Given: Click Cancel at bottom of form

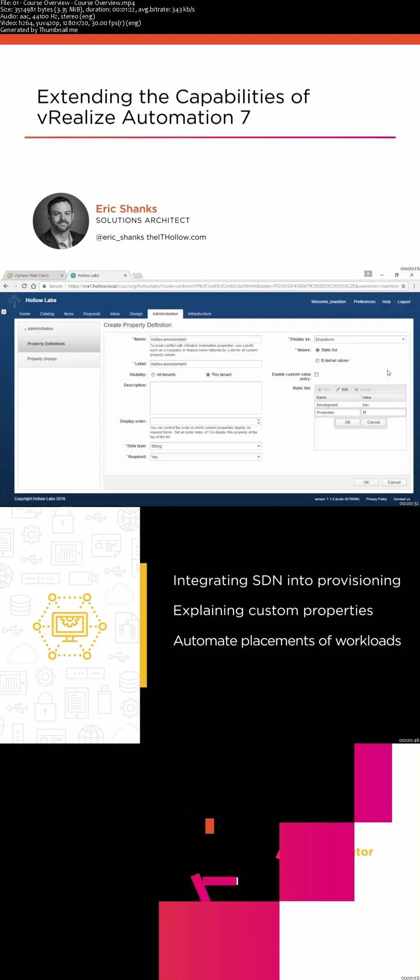Looking at the screenshot, I should tap(394, 482).
